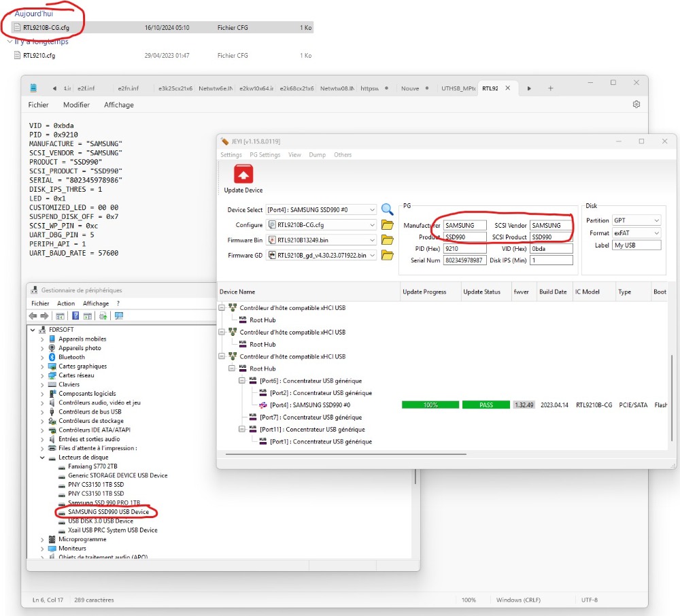Image resolution: width=680 pixels, height=616 pixels.
Task: Switch to the UTHSB_MPtc Notepad tab
Action: tap(458, 88)
